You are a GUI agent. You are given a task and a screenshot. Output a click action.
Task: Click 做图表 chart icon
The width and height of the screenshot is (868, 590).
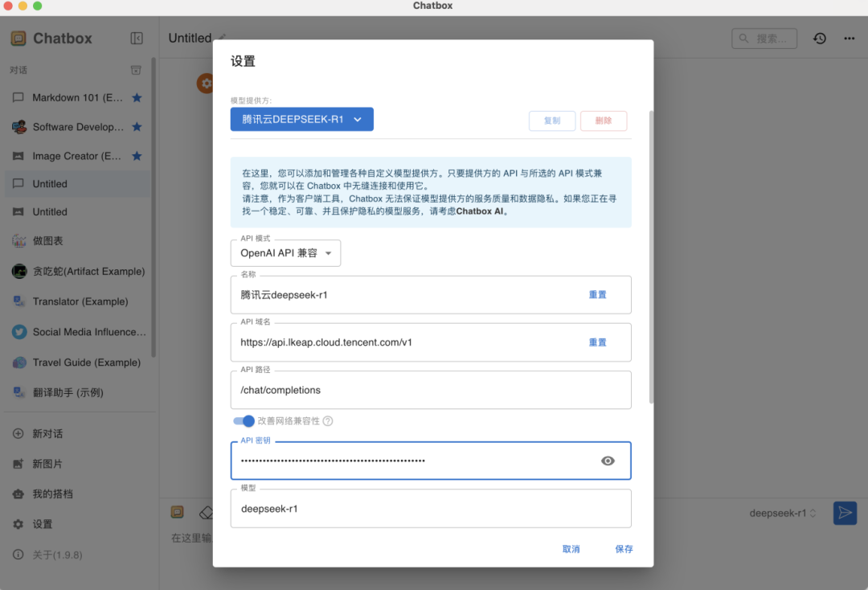pyautogui.click(x=18, y=241)
